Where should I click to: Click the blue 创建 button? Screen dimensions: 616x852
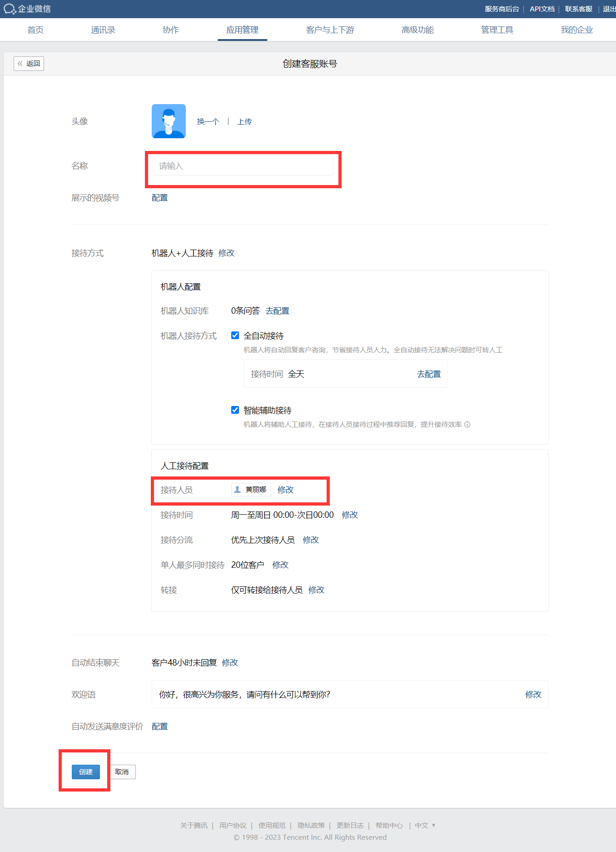(x=86, y=772)
